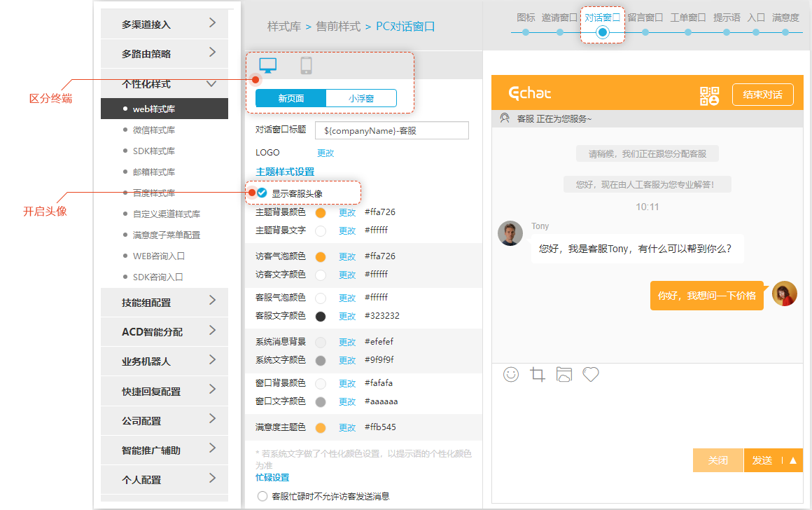Image resolution: width=812 pixels, height=510 pixels.
Task: Go to the 留言窗口 step tab
Action: coord(645,18)
